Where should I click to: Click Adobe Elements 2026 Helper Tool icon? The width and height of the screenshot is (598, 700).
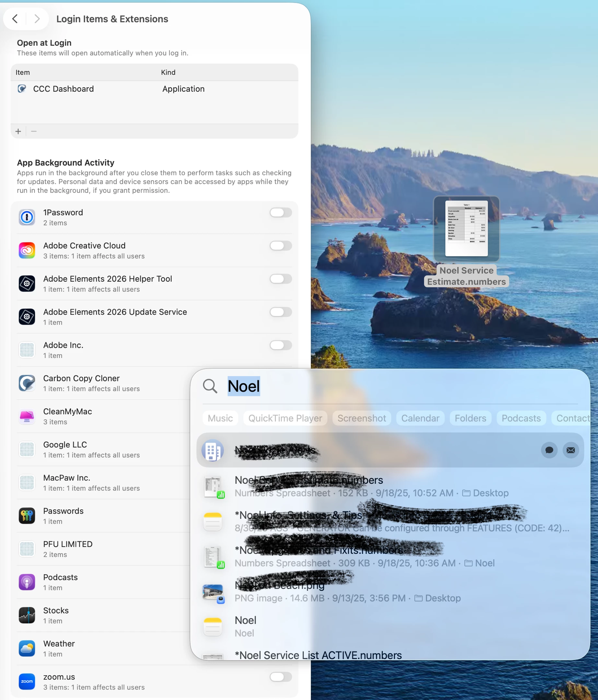[27, 283]
